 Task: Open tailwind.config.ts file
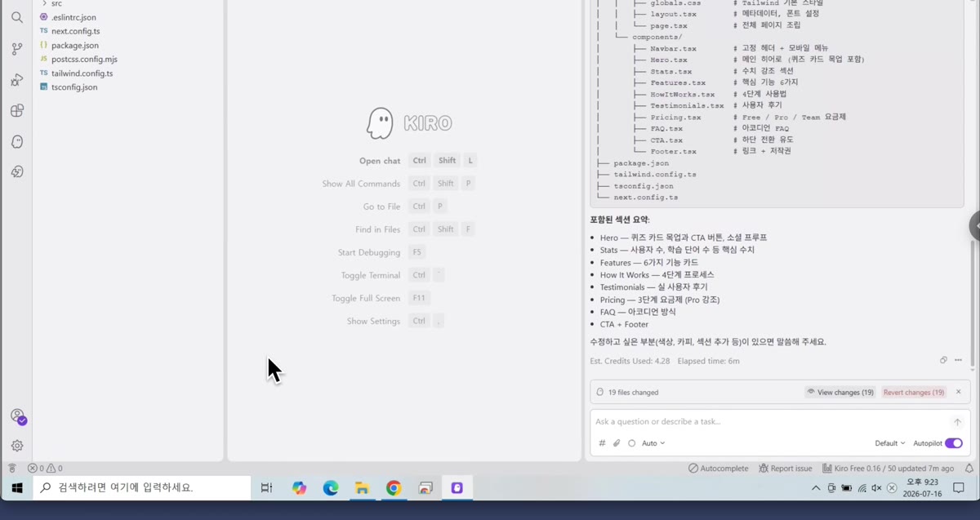[x=82, y=73]
